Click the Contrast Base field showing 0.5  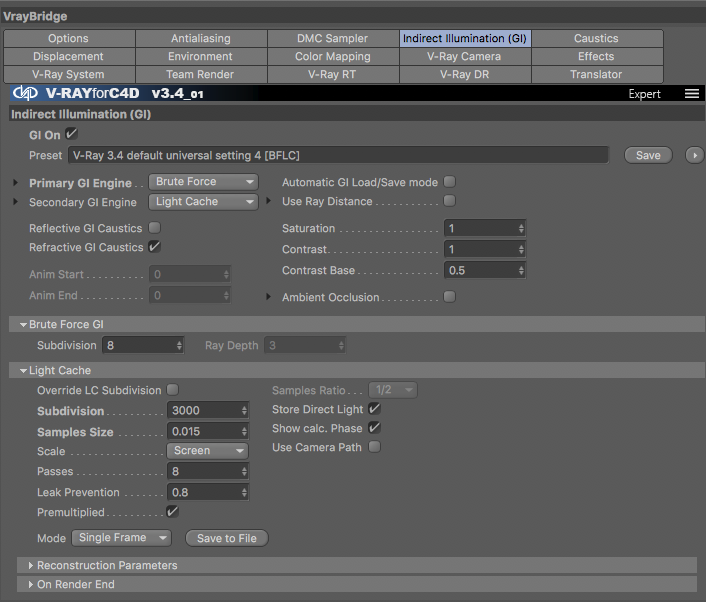[484, 271]
